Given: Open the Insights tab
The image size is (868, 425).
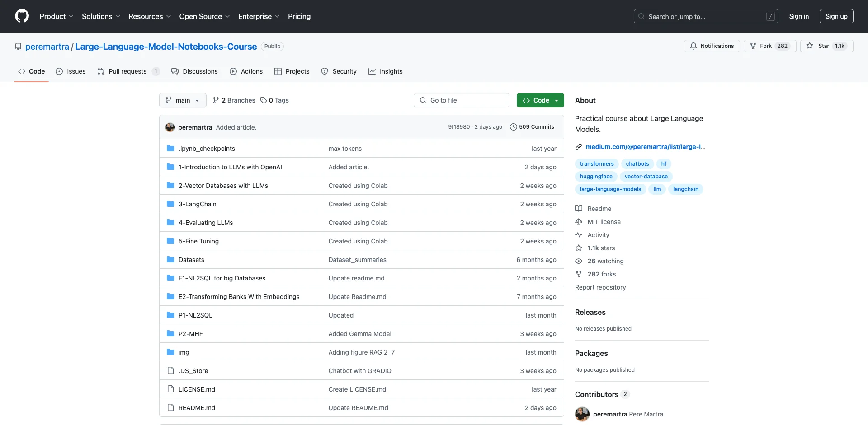Looking at the screenshot, I should pos(386,71).
